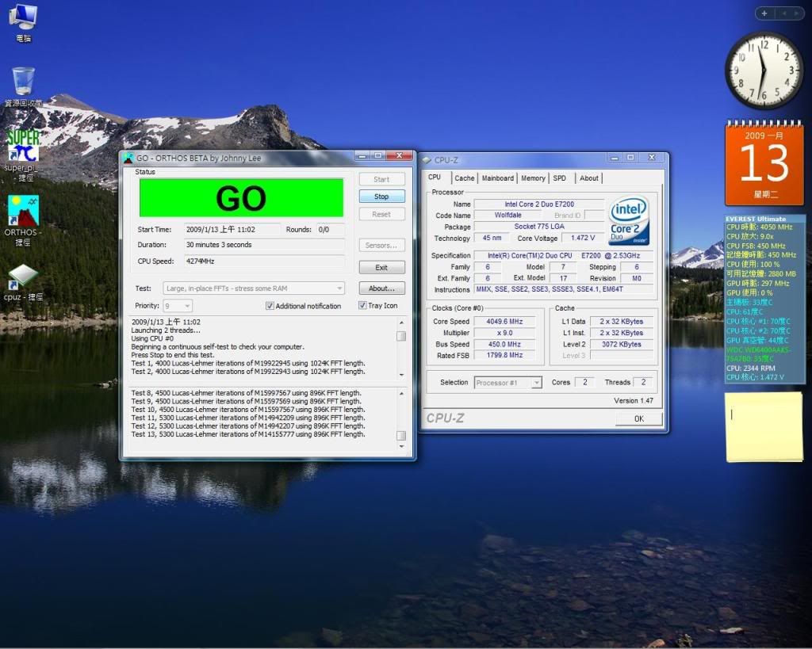Click the upper log scrollbar up arrow
This screenshot has height=649, width=812.
[401, 323]
